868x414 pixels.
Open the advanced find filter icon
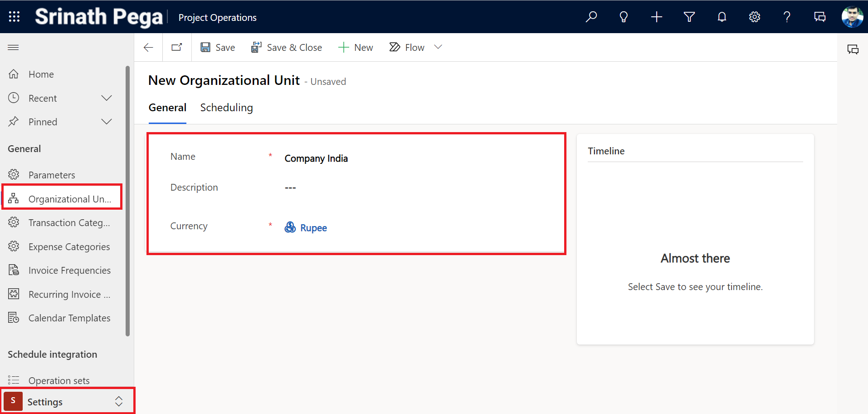click(689, 17)
